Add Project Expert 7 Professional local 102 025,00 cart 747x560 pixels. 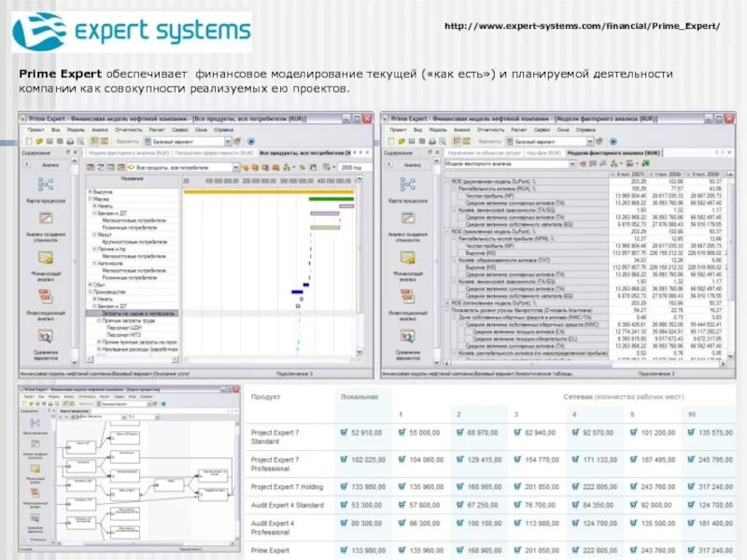(x=344, y=459)
